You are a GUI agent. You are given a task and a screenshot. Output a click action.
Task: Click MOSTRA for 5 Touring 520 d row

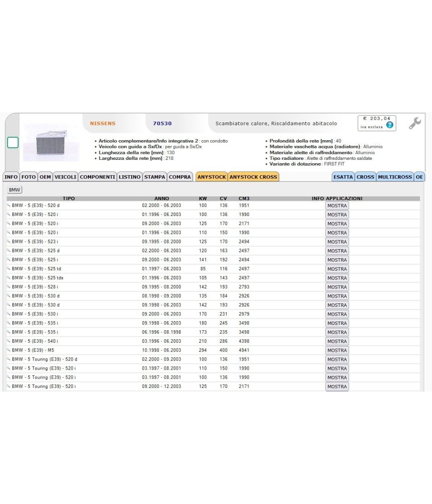click(x=337, y=360)
